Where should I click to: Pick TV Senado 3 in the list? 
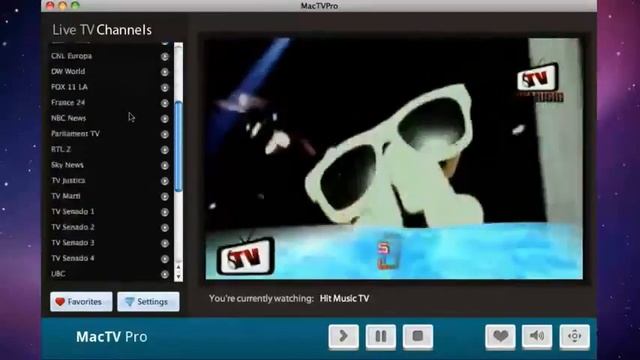(x=73, y=243)
